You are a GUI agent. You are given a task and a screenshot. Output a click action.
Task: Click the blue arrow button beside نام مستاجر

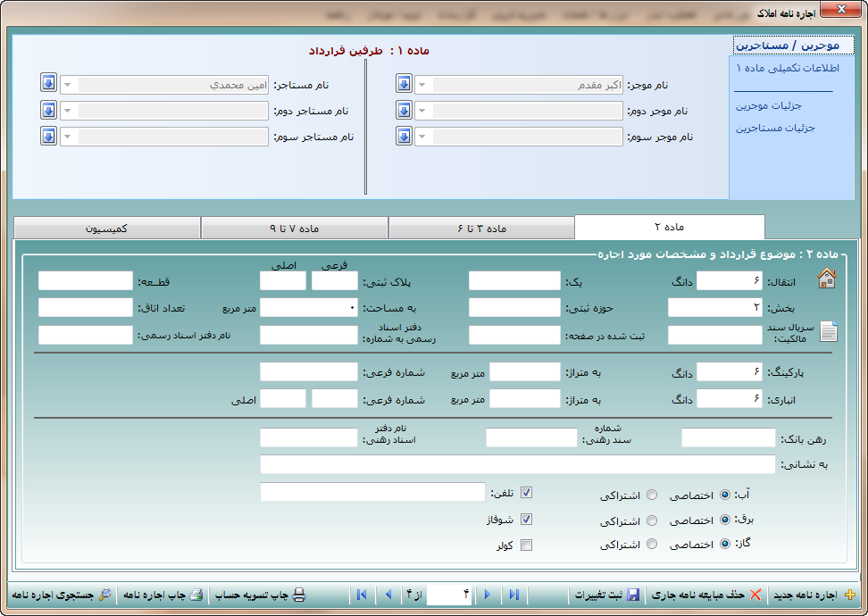coord(48,83)
